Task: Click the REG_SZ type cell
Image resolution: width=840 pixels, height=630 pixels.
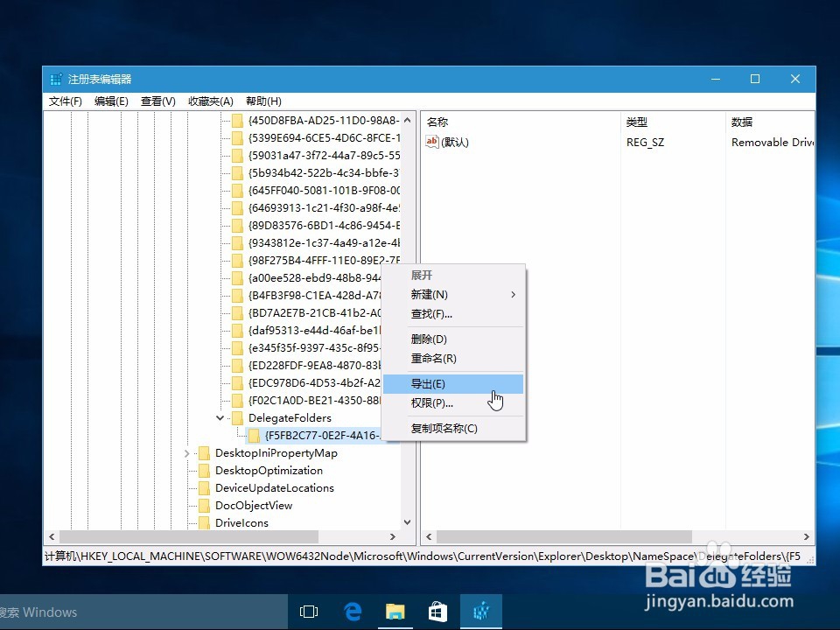Action: (x=645, y=143)
